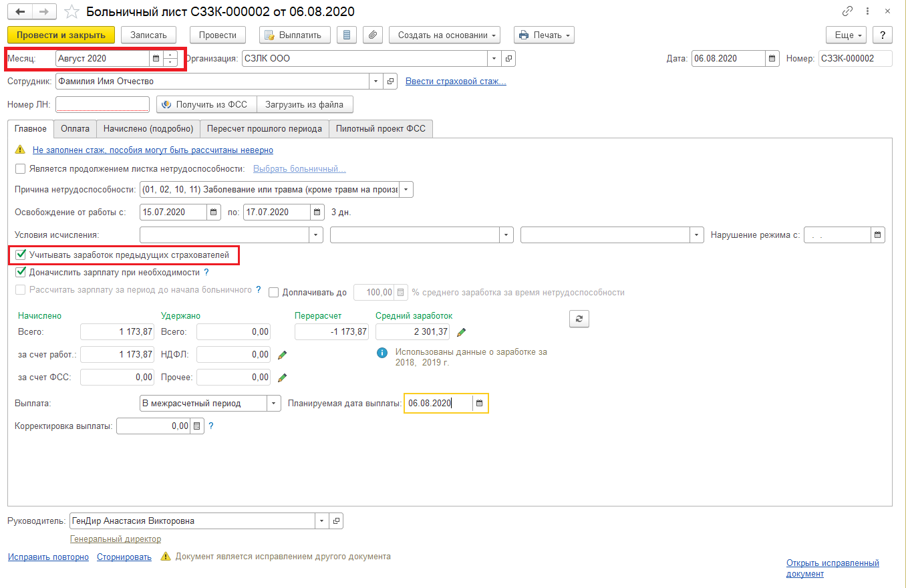Click Записать button
Screen dimensions: 906x588
point(148,35)
